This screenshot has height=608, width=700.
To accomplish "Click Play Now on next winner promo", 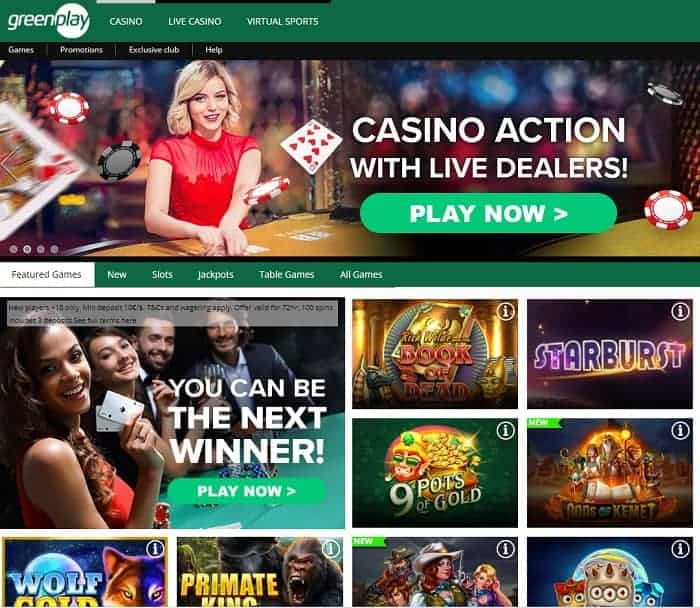I will (x=246, y=491).
